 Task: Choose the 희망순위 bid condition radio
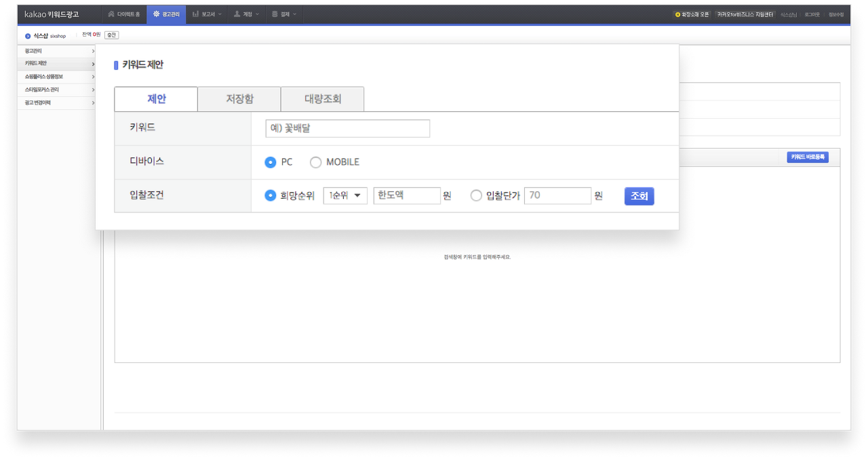pos(270,195)
